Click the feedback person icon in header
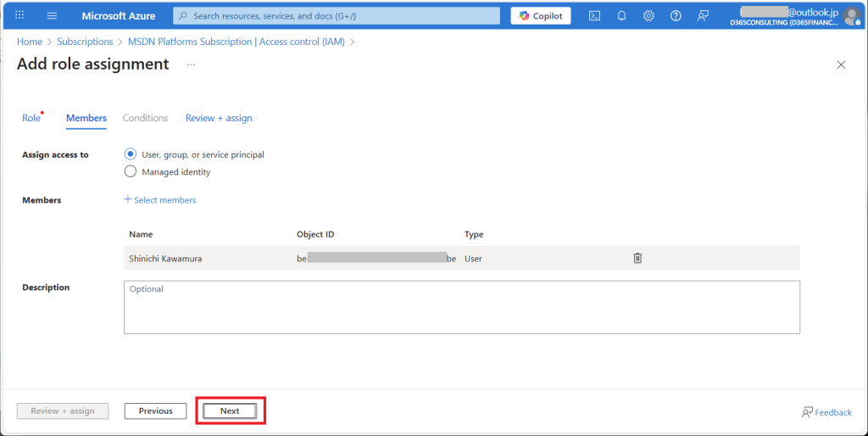Image resolution: width=868 pixels, height=436 pixels. [x=703, y=15]
